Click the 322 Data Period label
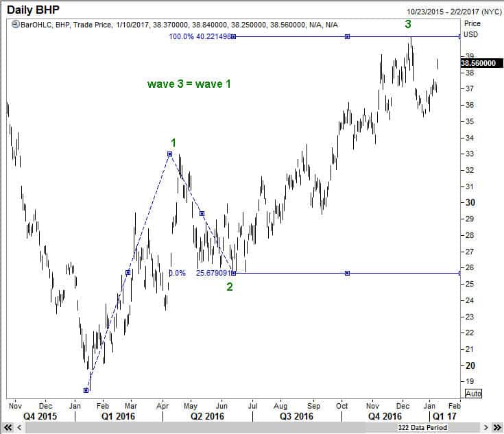The width and height of the screenshot is (504, 434). tap(422, 428)
